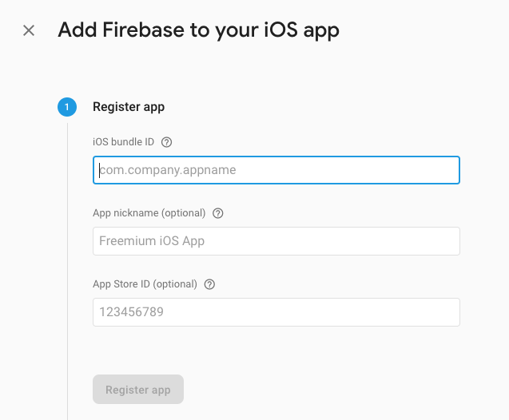Click the Add Firebase to your iOS app title

[x=198, y=31]
